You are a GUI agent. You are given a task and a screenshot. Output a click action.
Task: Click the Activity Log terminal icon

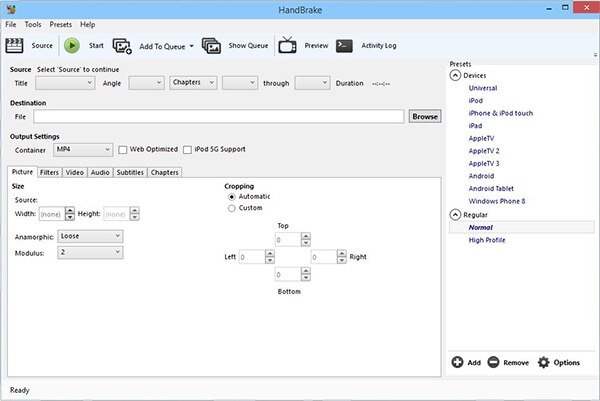pos(344,46)
